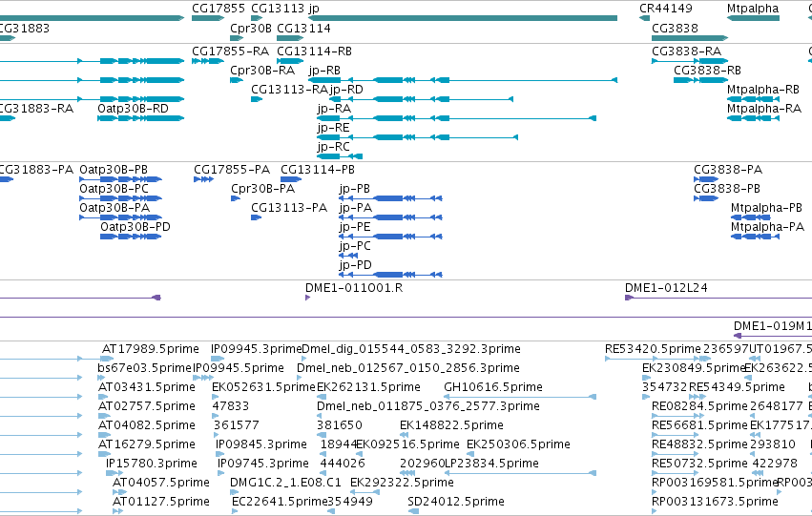
Task: Select transcript Oatp30B-RD
Action: point(133,109)
